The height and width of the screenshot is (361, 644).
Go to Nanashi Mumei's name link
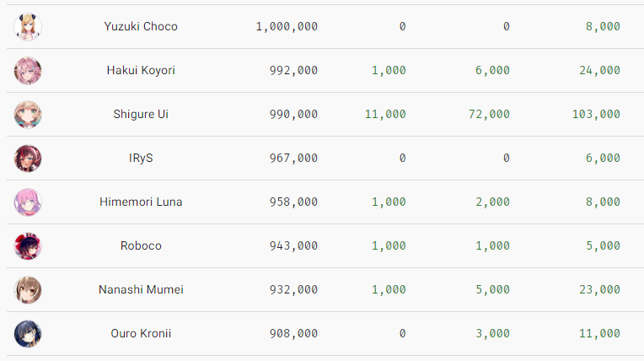coord(141,289)
